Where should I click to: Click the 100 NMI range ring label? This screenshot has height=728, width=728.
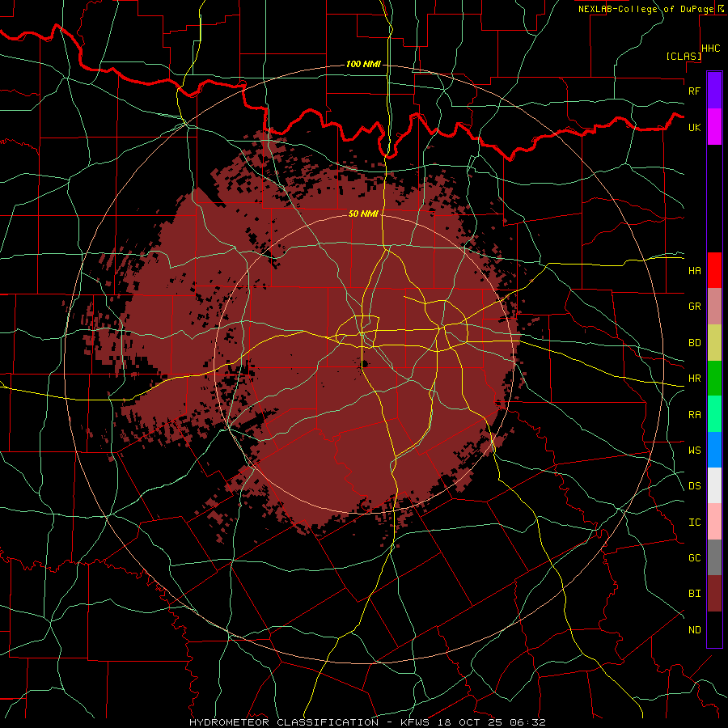point(363,64)
